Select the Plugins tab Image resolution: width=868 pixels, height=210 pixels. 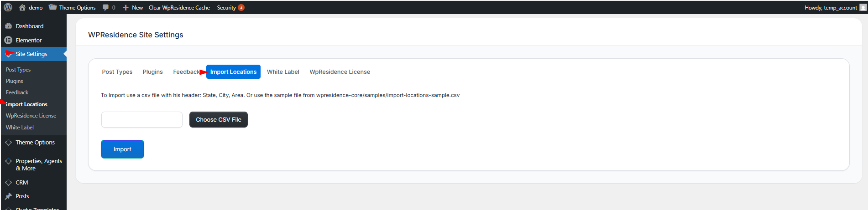[152, 72]
